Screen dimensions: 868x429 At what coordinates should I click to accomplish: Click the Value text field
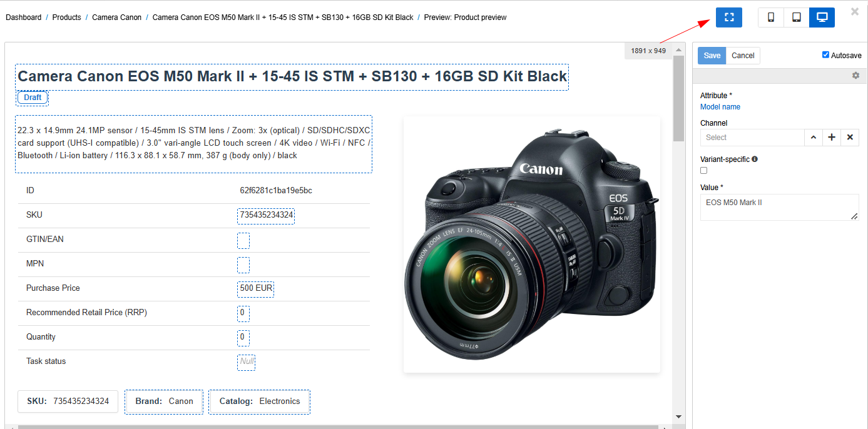tap(779, 207)
